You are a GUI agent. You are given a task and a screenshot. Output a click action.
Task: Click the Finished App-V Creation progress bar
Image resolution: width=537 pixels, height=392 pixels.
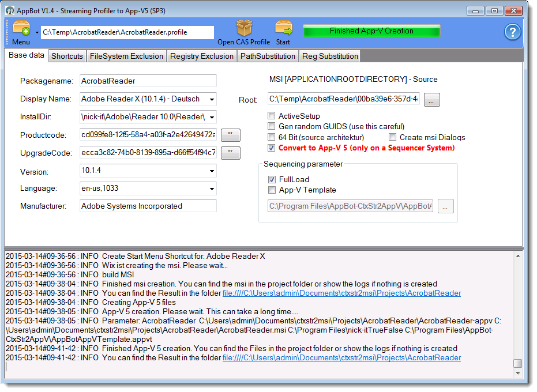[x=371, y=31]
